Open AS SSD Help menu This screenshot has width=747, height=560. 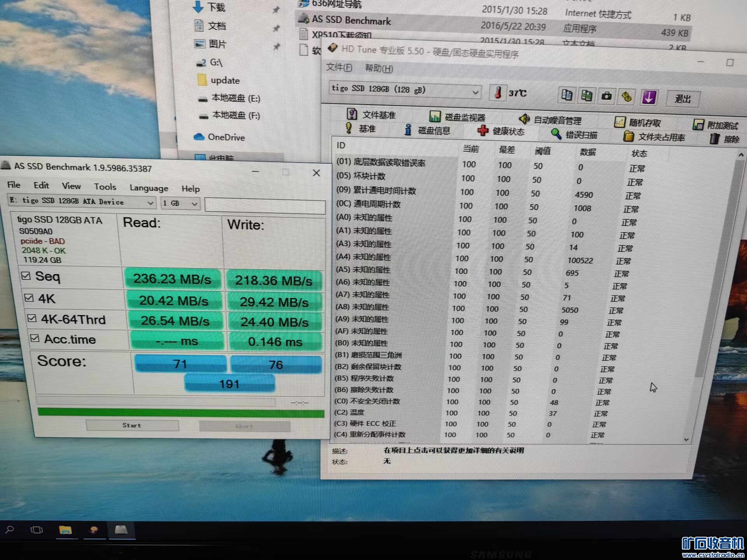pyautogui.click(x=191, y=189)
